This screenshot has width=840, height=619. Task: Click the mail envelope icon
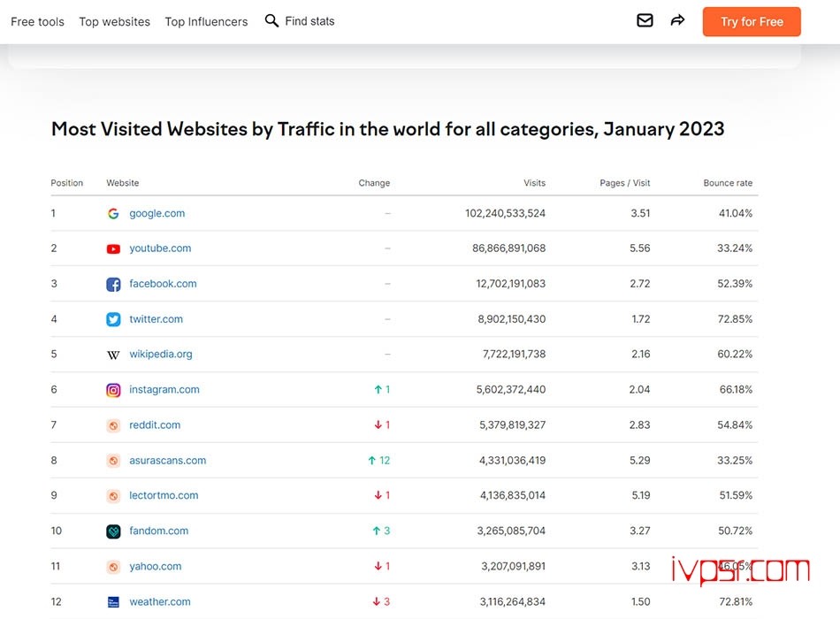pyautogui.click(x=645, y=20)
